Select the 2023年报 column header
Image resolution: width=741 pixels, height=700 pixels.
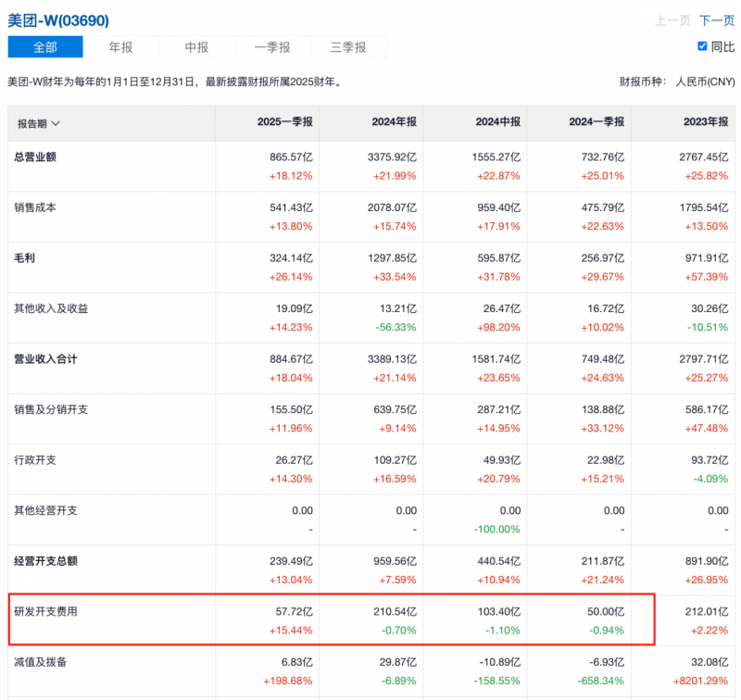[706, 122]
